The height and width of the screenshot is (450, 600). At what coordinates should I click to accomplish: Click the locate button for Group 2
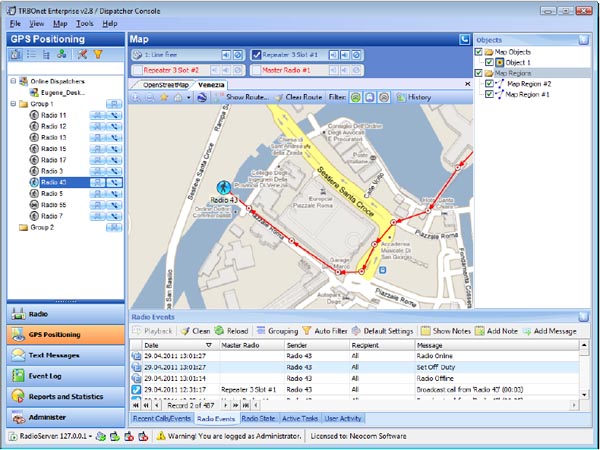click(114, 228)
